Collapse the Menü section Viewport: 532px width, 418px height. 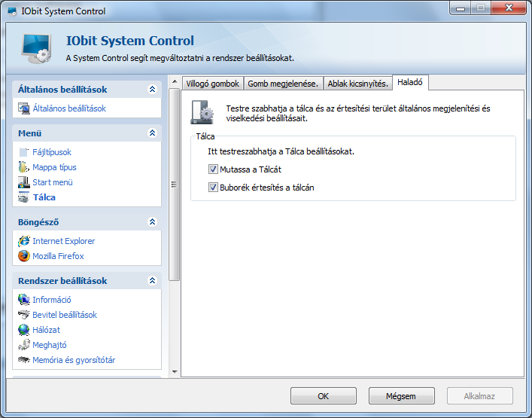(x=152, y=133)
